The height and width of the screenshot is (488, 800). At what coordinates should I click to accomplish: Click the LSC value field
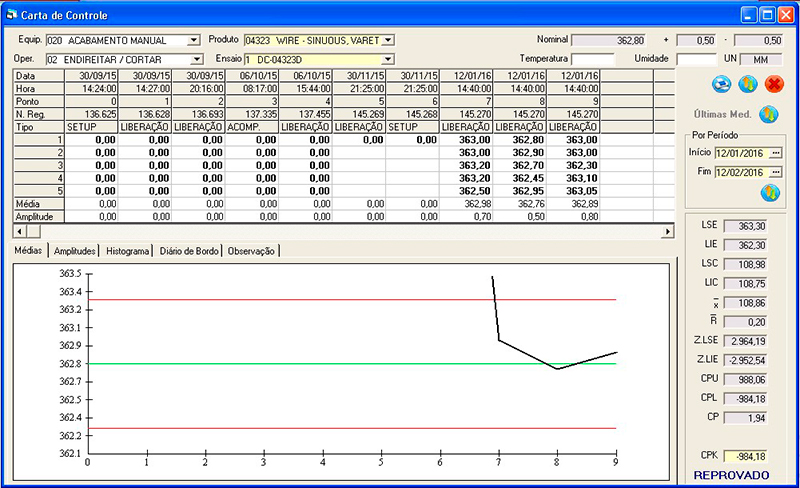point(745,264)
